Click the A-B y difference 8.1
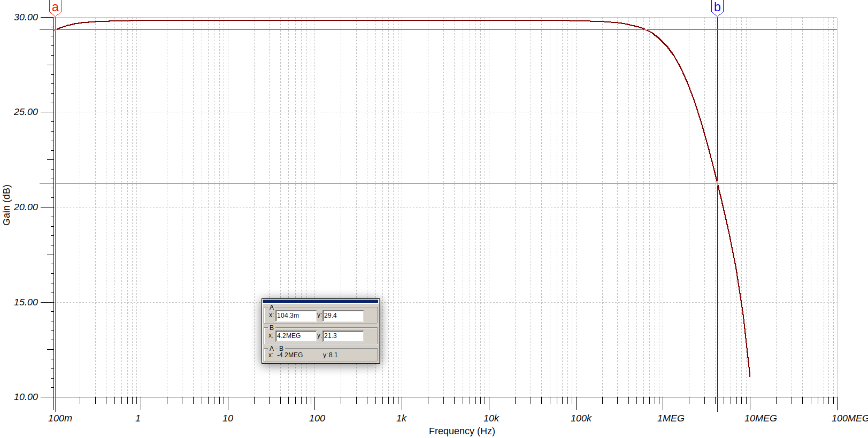868x438 pixels. [x=333, y=355]
